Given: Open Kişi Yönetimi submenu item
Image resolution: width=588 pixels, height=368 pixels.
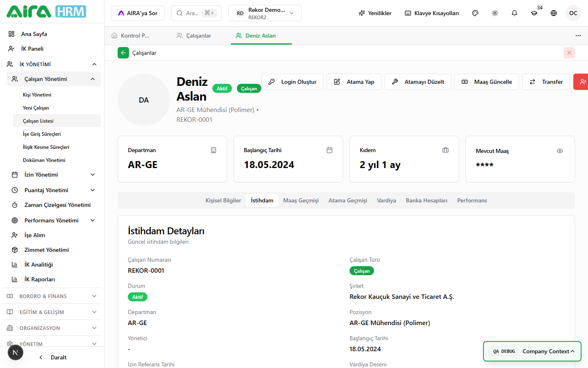Looking at the screenshot, I should [57, 95].
